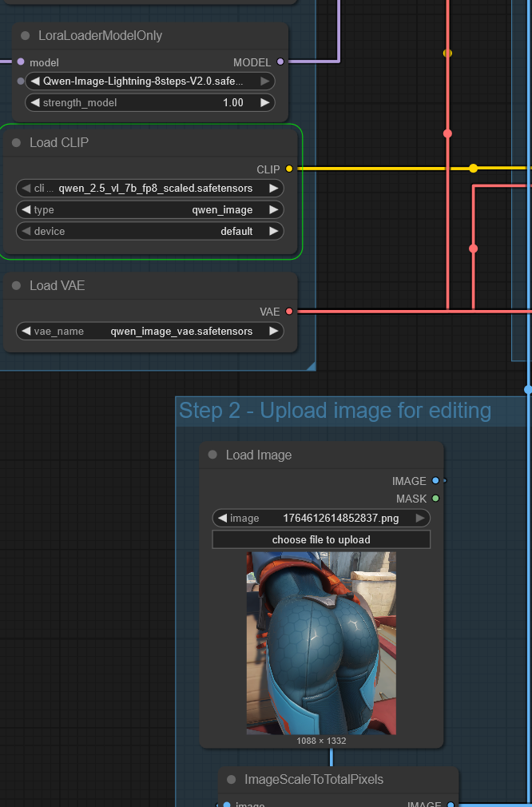Click the Load Image node title
The width and height of the screenshot is (532, 807).
[x=259, y=455]
